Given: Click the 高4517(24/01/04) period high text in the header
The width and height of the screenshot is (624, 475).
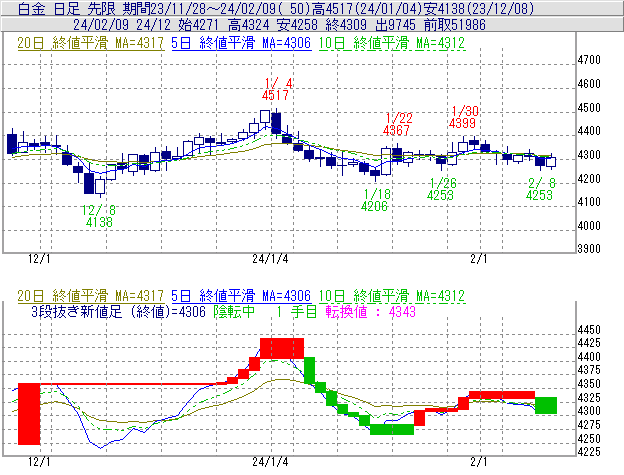Looking at the screenshot, I should pos(367,8).
